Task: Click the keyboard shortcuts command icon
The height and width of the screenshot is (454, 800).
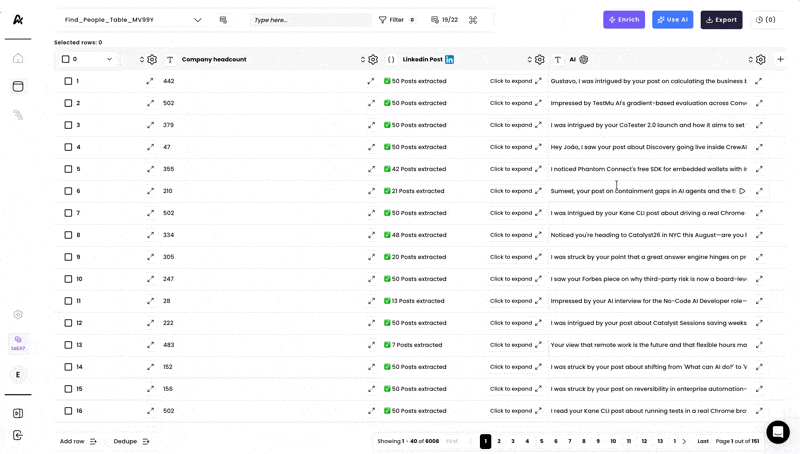Action: 473,20
